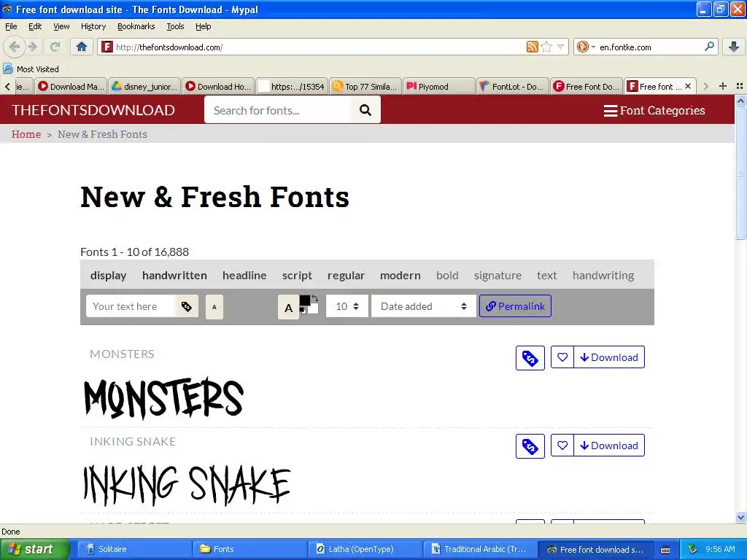Click the Permalink button

[515, 306]
